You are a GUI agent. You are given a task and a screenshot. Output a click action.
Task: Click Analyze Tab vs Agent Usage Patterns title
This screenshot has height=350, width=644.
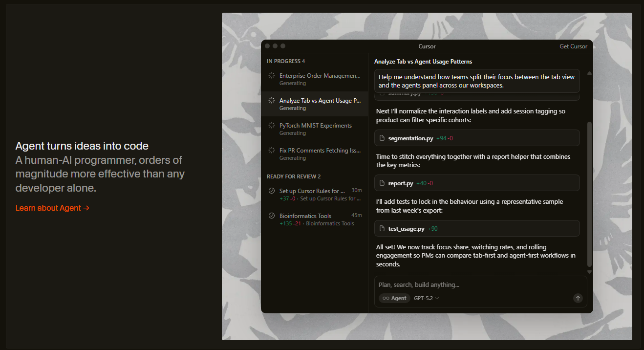[423, 62]
